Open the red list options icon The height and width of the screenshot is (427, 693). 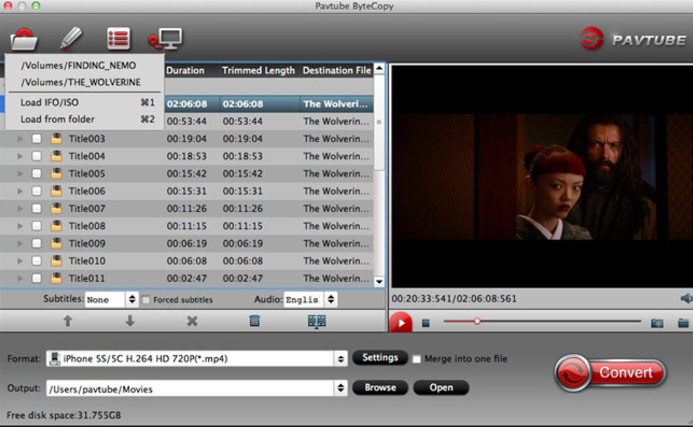(x=118, y=39)
